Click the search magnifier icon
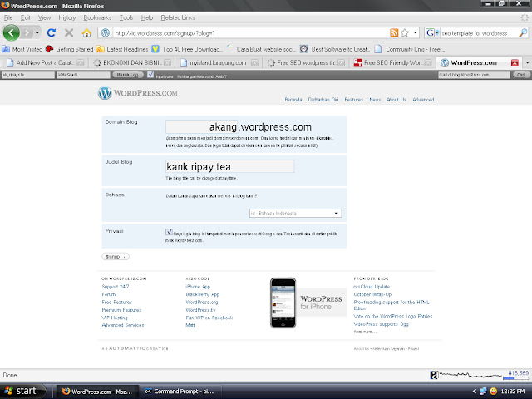 click(x=523, y=33)
